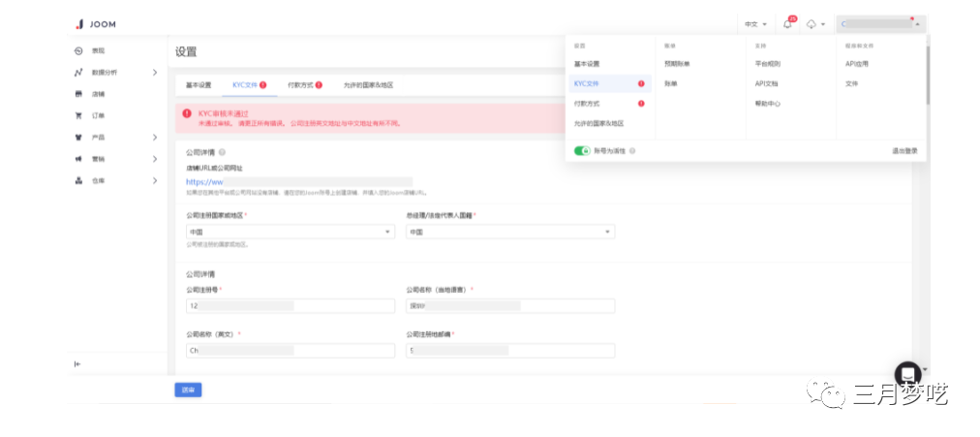Click the red warning badge on 付款方式 tab

pos(319,85)
